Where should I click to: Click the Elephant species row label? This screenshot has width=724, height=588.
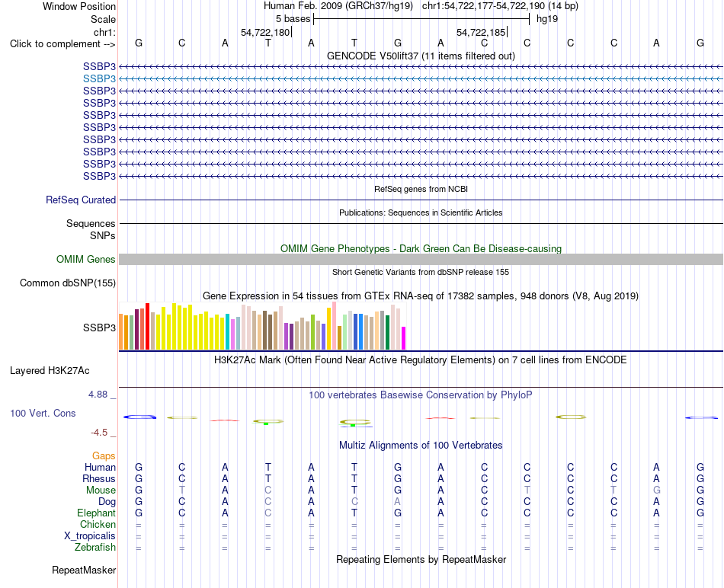click(x=96, y=513)
